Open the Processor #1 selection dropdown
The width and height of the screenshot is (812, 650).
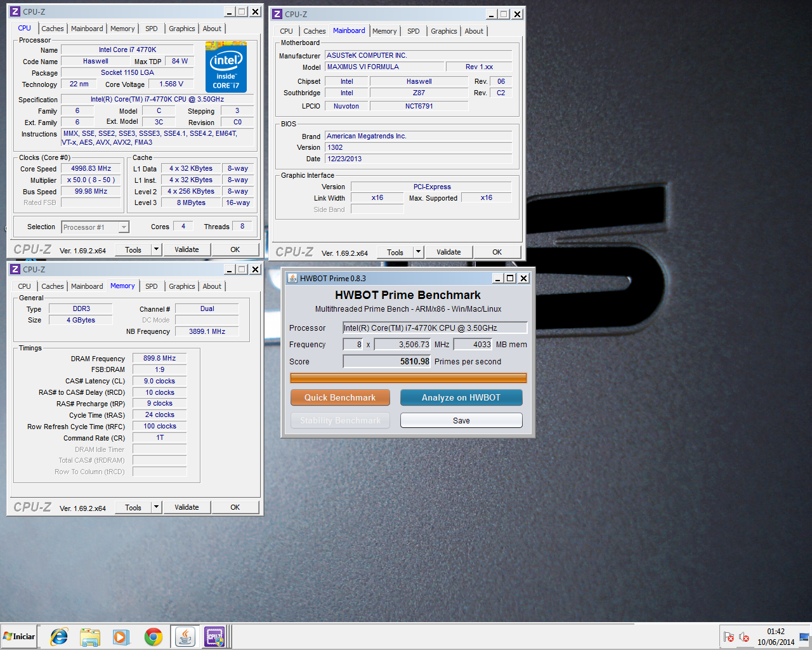pyautogui.click(x=124, y=227)
